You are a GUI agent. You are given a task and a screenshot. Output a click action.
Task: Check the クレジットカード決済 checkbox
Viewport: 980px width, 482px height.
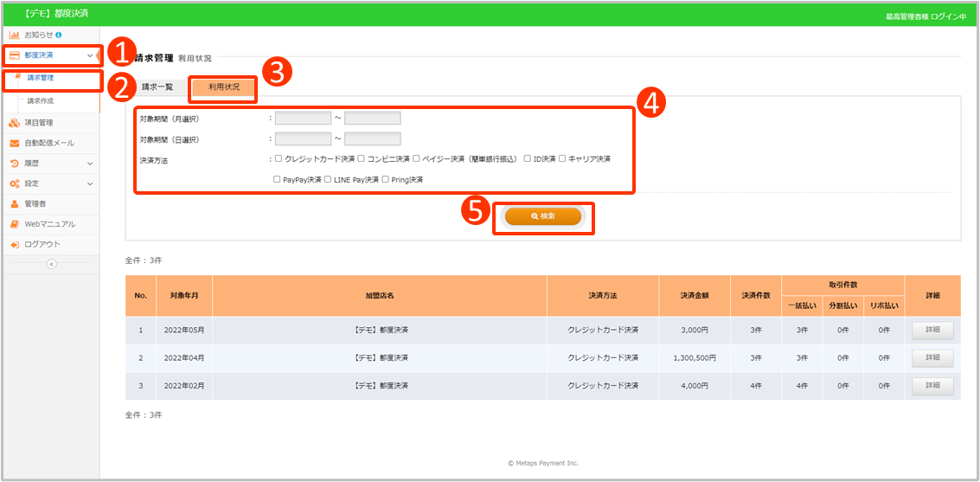point(279,159)
